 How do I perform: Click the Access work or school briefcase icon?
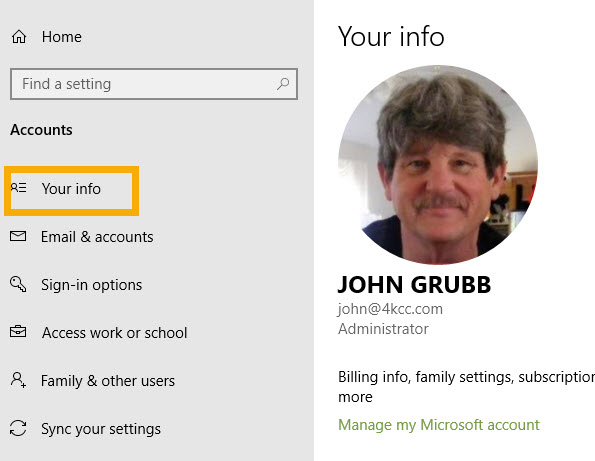(x=18, y=332)
